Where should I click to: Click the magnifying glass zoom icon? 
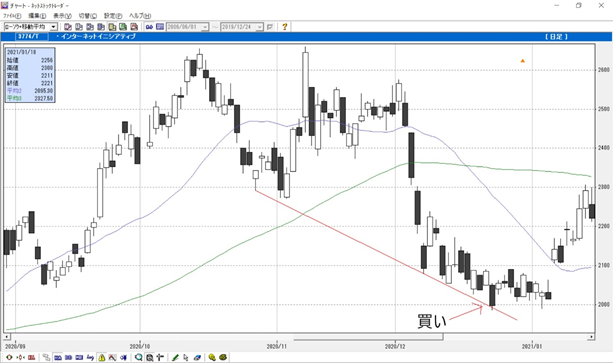tap(138, 357)
